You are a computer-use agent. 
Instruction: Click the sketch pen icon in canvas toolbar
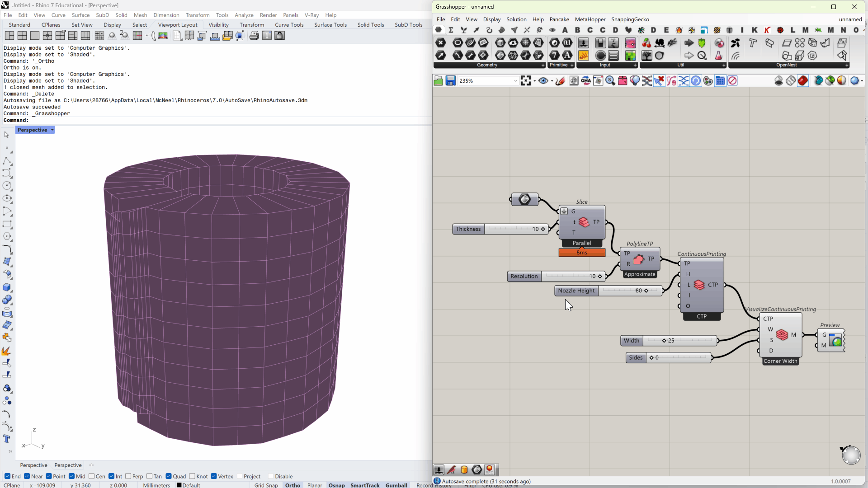click(x=560, y=81)
